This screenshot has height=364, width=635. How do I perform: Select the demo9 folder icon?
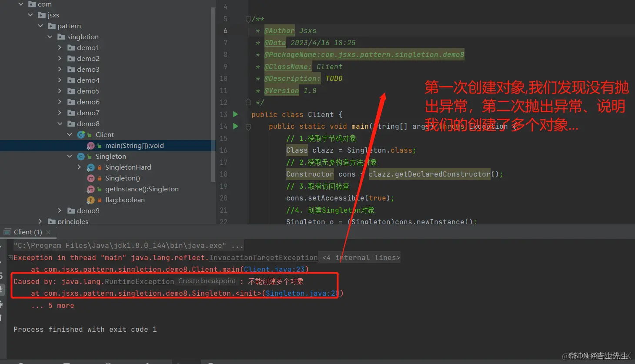[71, 210]
